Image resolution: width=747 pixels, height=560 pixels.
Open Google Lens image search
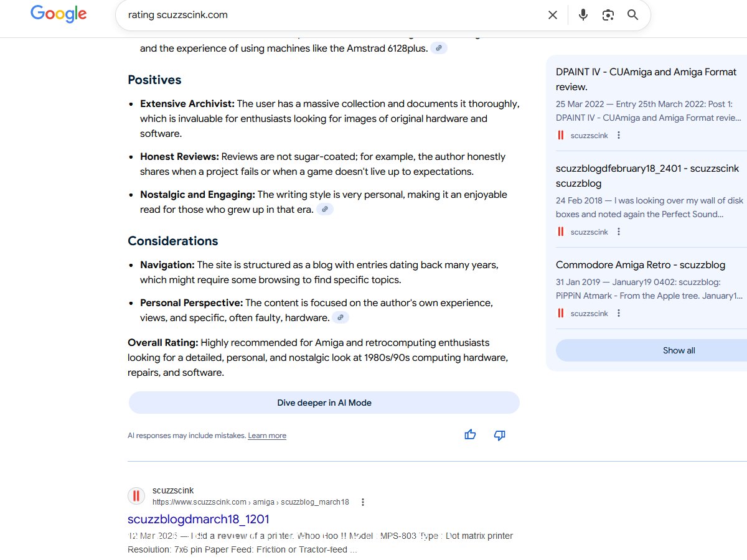point(608,15)
